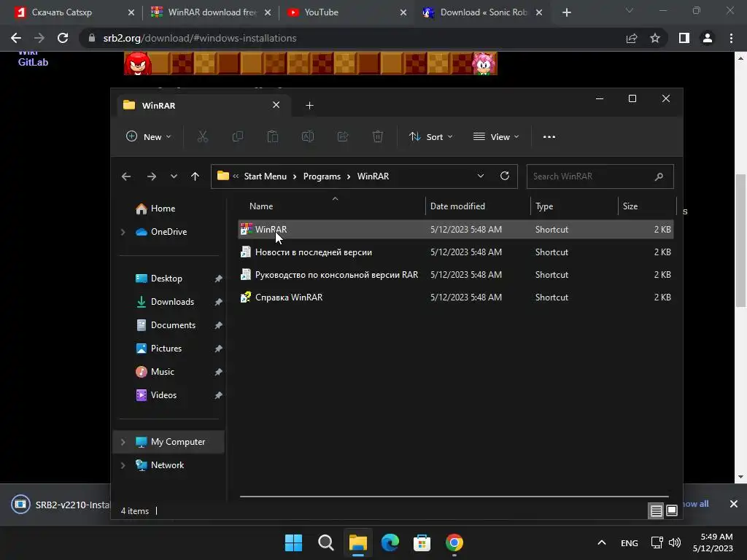Open Chrome three-dot menu
Image resolution: width=747 pixels, height=560 pixels.
click(x=731, y=38)
